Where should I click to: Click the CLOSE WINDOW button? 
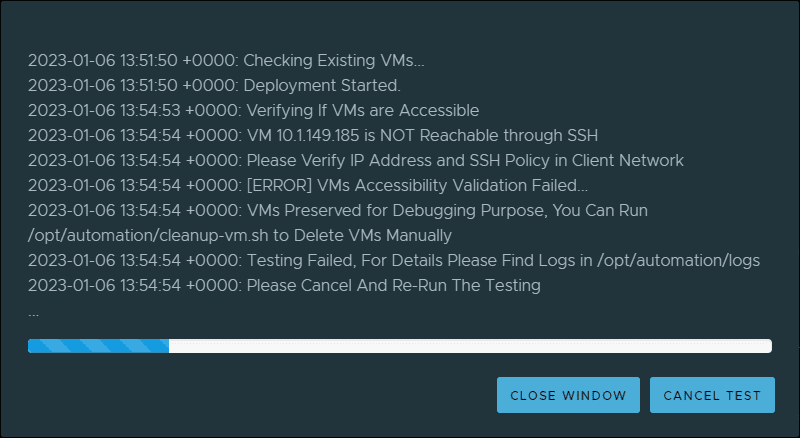click(x=568, y=395)
